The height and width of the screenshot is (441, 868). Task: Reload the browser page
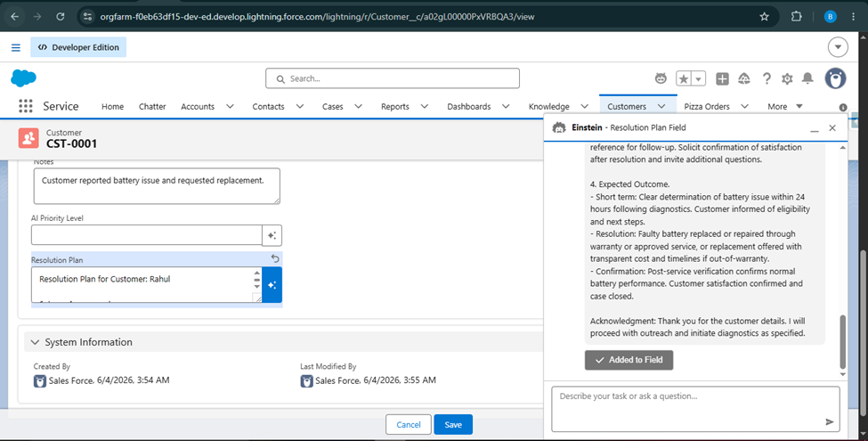[x=61, y=17]
